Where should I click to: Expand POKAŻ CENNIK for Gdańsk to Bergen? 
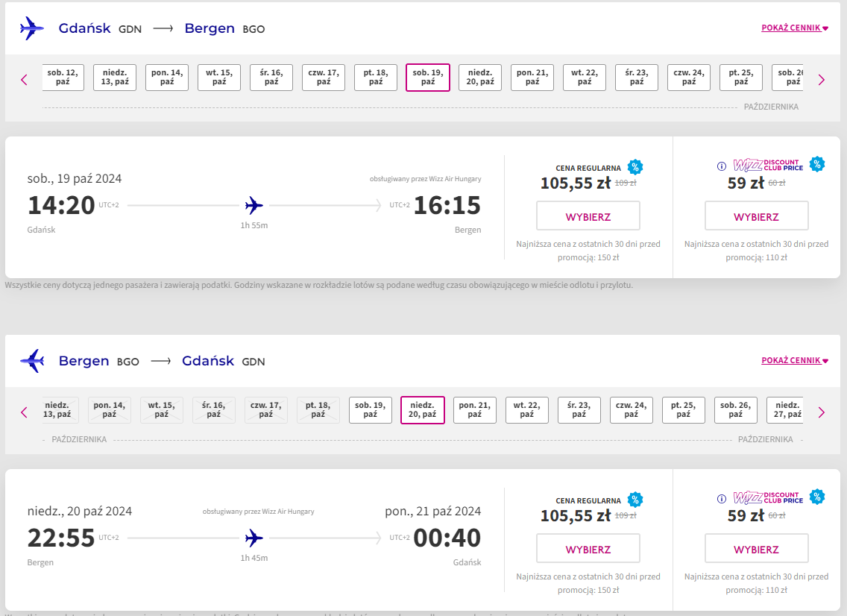[795, 28]
